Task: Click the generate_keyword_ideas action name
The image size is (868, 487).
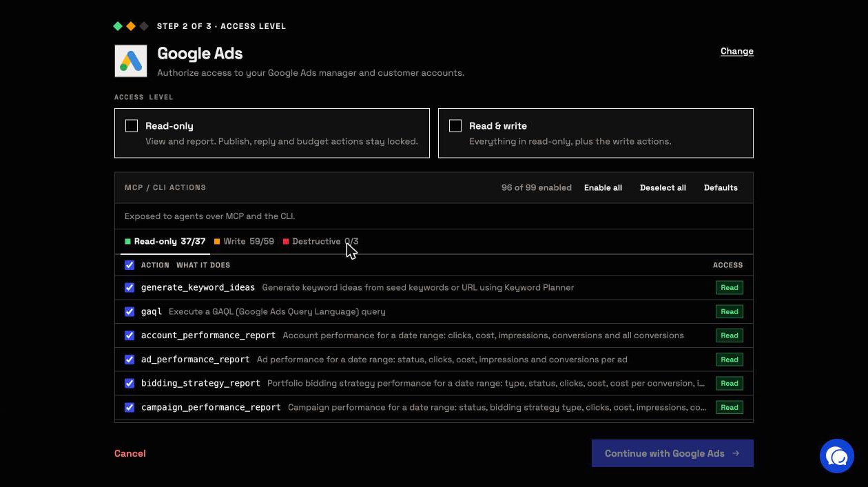Action: coord(198,287)
